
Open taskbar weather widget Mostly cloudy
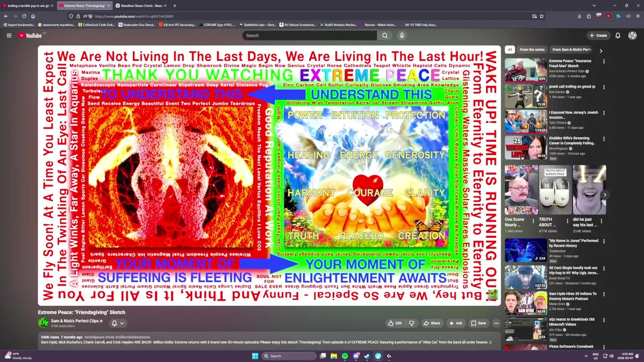tap(17, 356)
